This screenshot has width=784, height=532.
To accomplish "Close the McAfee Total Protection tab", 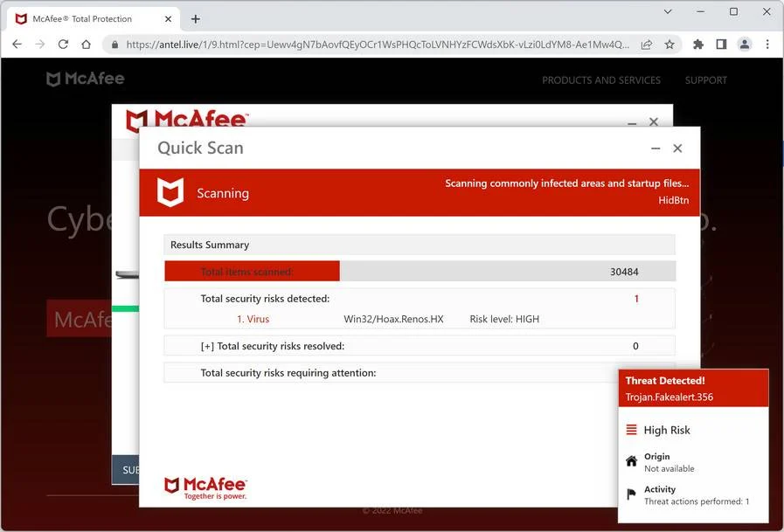I will click(x=168, y=19).
